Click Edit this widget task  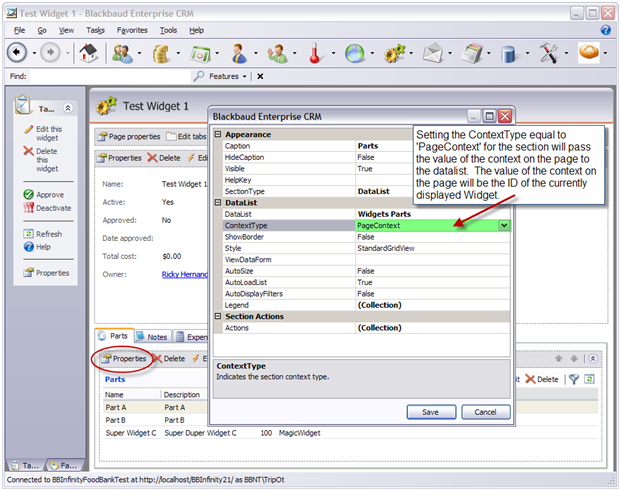point(43,133)
